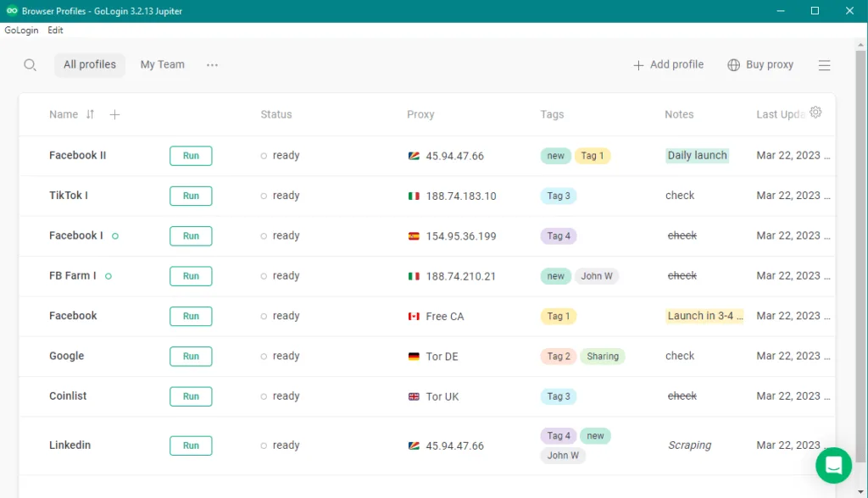
Task: Click the 'Sharing' tag on Google row
Action: 603,357
